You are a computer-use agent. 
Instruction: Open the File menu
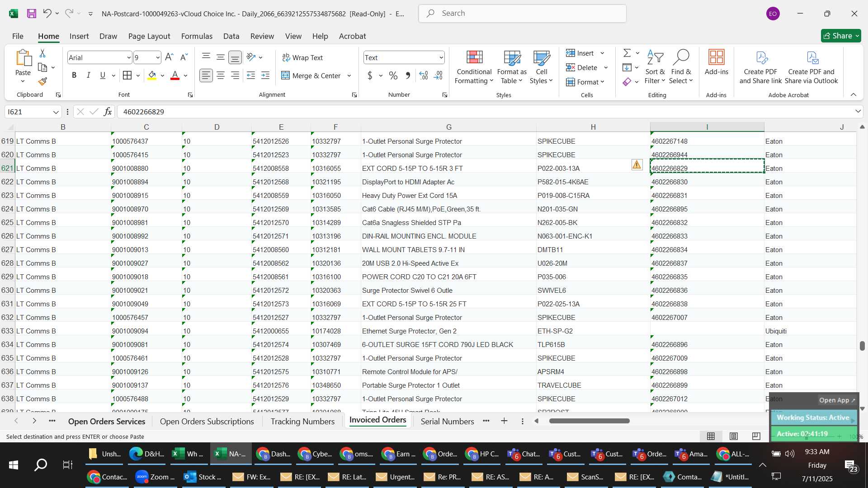18,36
